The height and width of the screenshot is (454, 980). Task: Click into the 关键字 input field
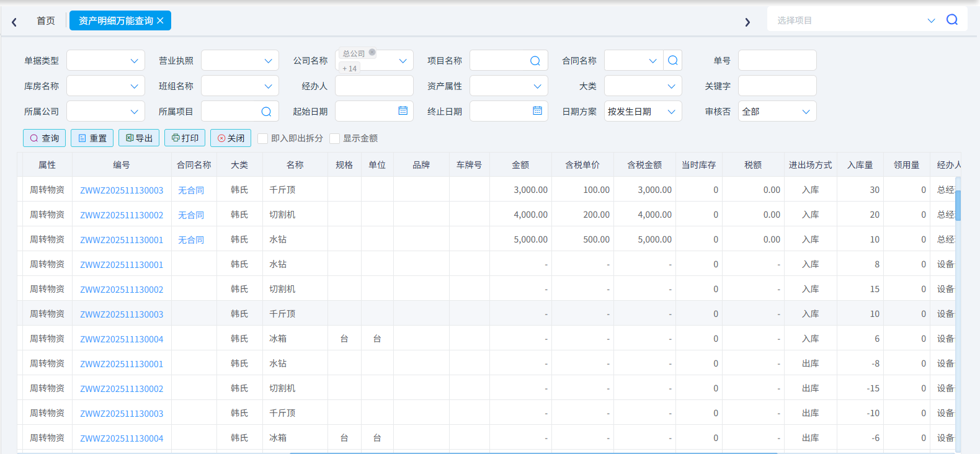coord(777,86)
